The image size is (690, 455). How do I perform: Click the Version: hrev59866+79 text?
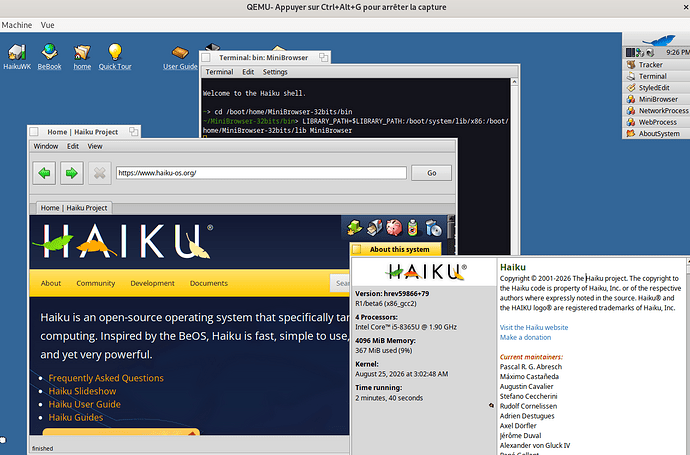392,294
